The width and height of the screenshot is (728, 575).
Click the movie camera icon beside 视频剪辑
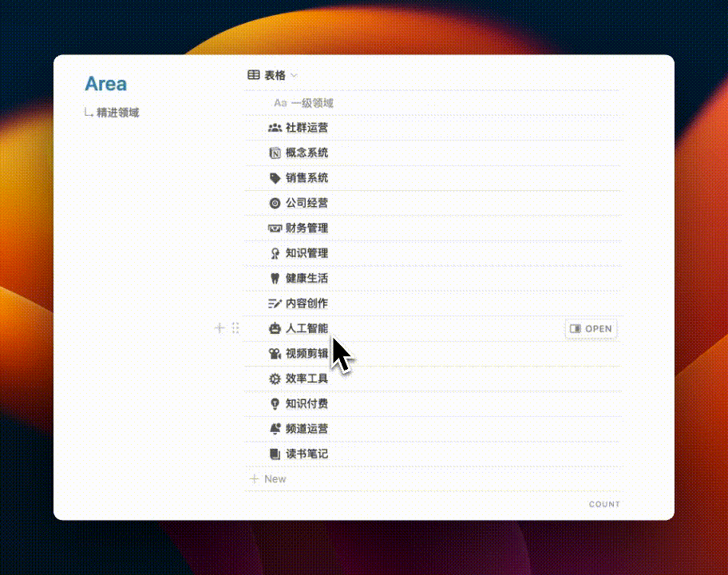[x=275, y=353]
